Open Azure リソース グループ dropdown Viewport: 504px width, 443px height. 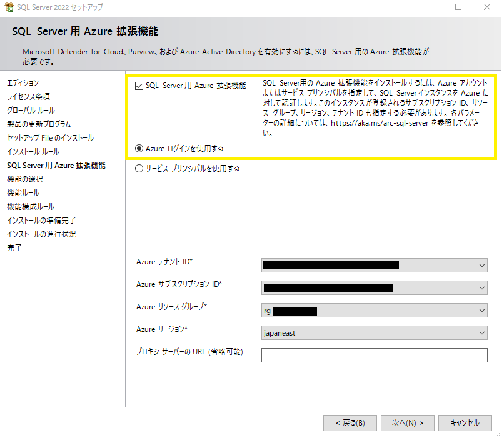pyautogui.click(x=374, y=311)
